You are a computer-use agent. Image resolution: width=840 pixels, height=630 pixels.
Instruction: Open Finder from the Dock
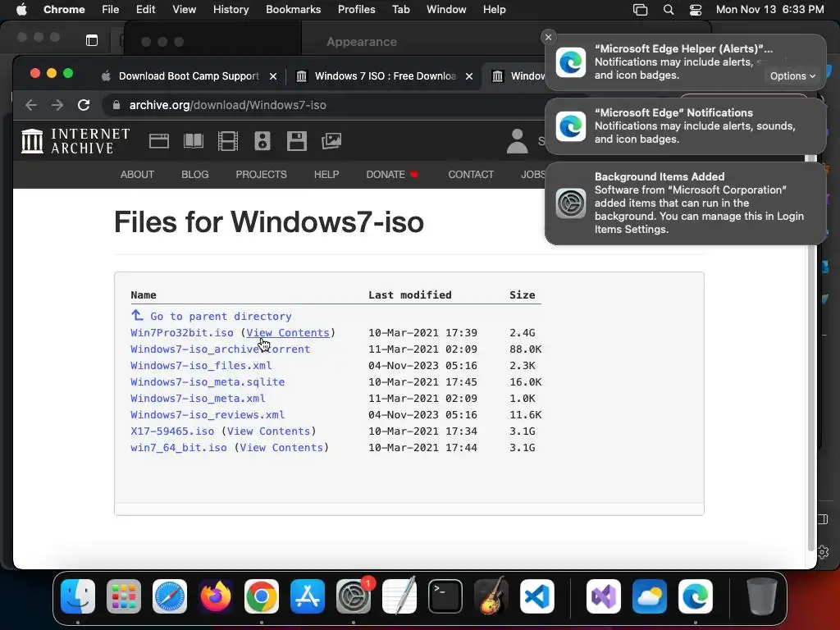(x=78, y=596)
